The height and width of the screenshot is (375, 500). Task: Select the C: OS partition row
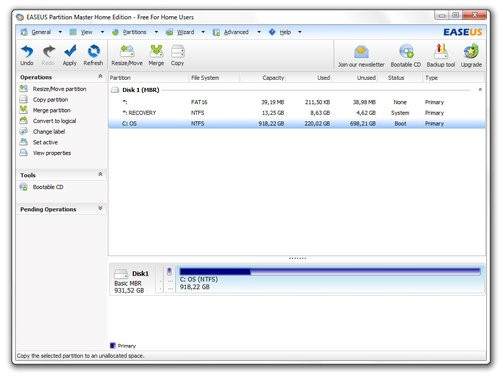click(297, 123)
